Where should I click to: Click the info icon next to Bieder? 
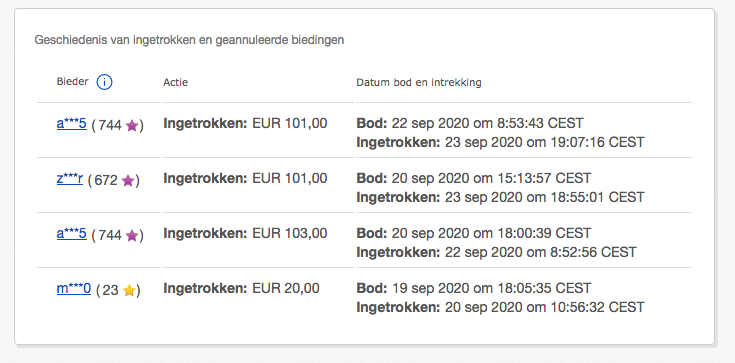[105, 83]
